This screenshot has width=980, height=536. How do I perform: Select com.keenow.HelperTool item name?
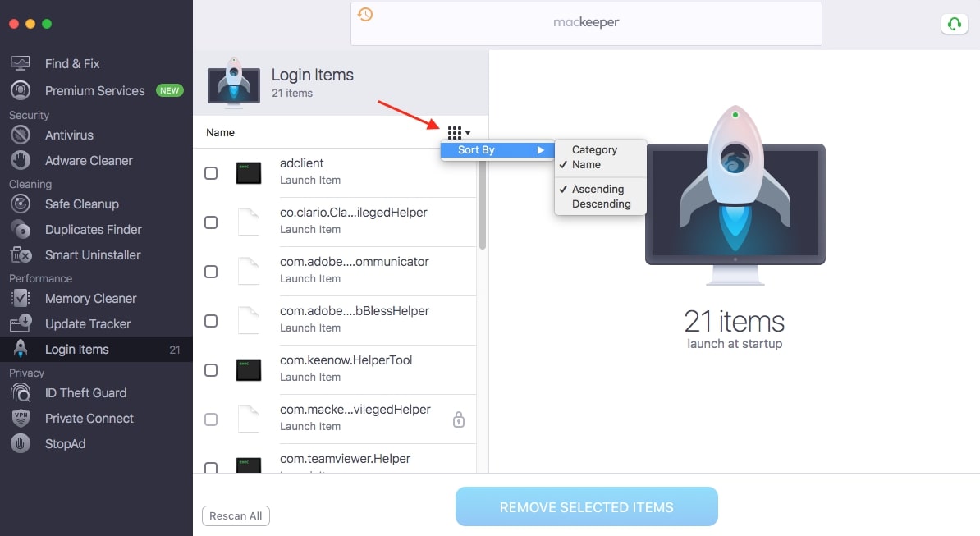(x=346, y=360)
